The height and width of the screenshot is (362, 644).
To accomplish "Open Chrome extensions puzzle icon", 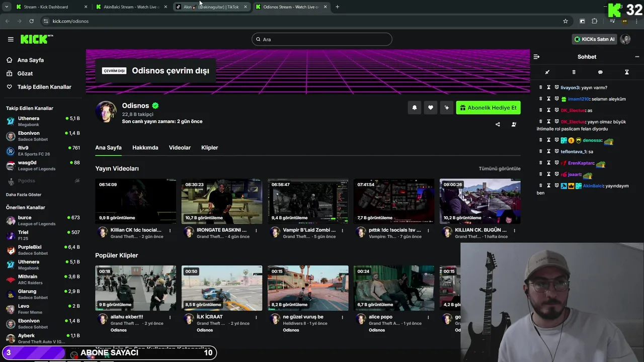I will (x=594, y=21).
